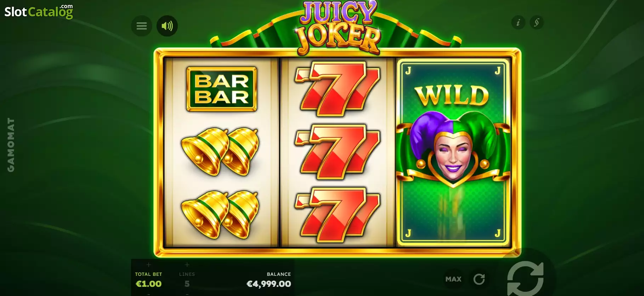Click the top red seven symbol

pos(337,89)
